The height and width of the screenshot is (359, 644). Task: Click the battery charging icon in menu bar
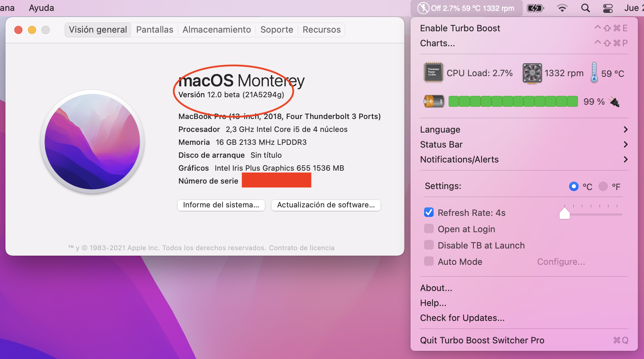(x=535, y=8)
